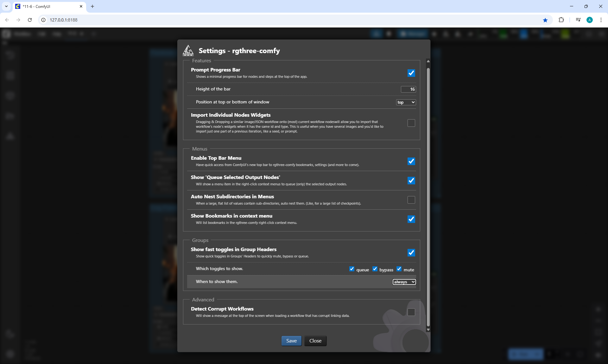Save the rgthree-comfy settings

pos(291,341)
